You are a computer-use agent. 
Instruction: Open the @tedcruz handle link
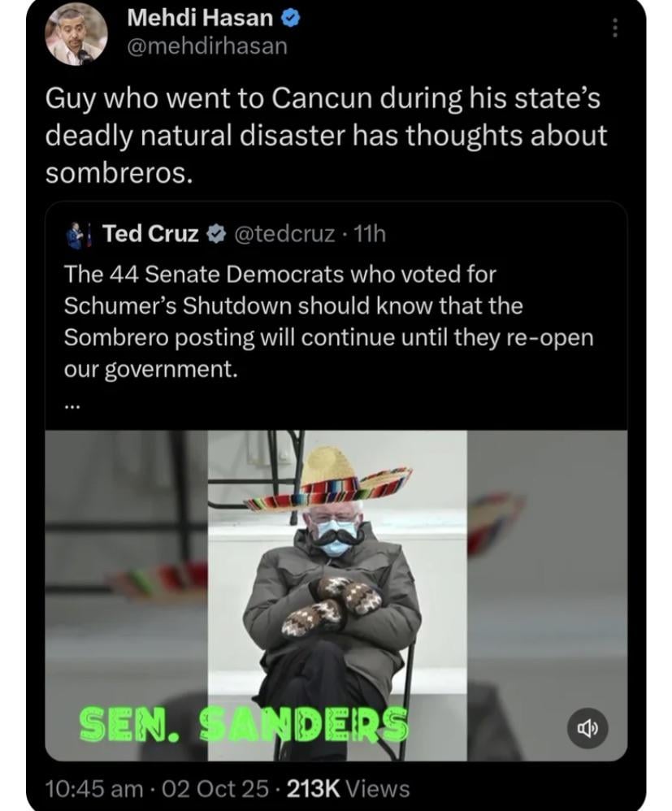click(284, 234)
